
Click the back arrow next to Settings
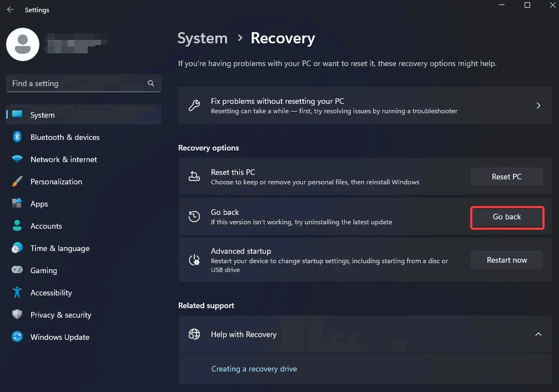coord(11,9)
